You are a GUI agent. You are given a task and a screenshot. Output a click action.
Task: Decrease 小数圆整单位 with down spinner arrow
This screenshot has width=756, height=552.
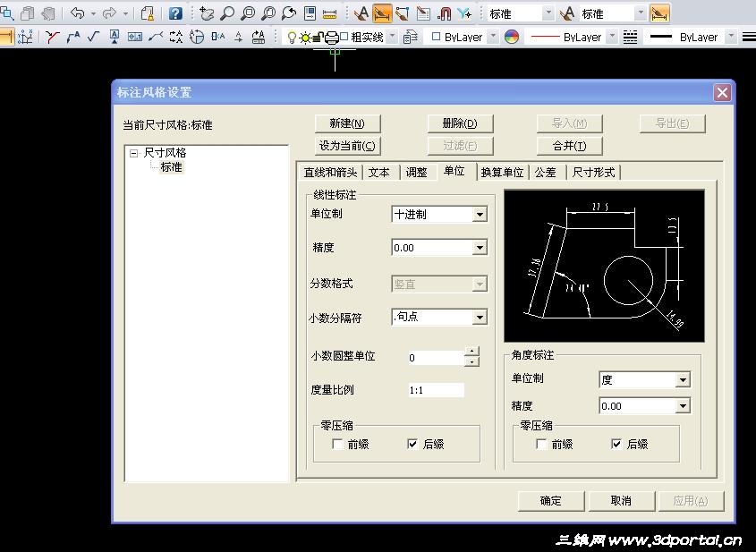click(472, 362)
